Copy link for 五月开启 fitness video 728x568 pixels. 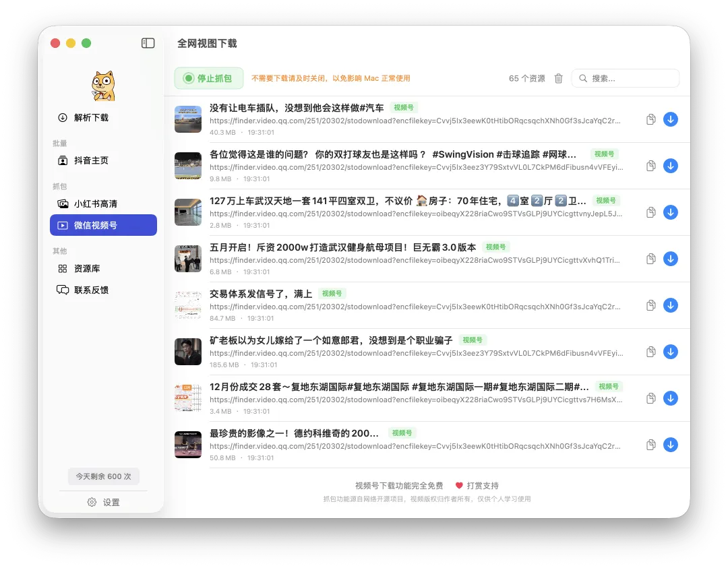tap(651, 259)
